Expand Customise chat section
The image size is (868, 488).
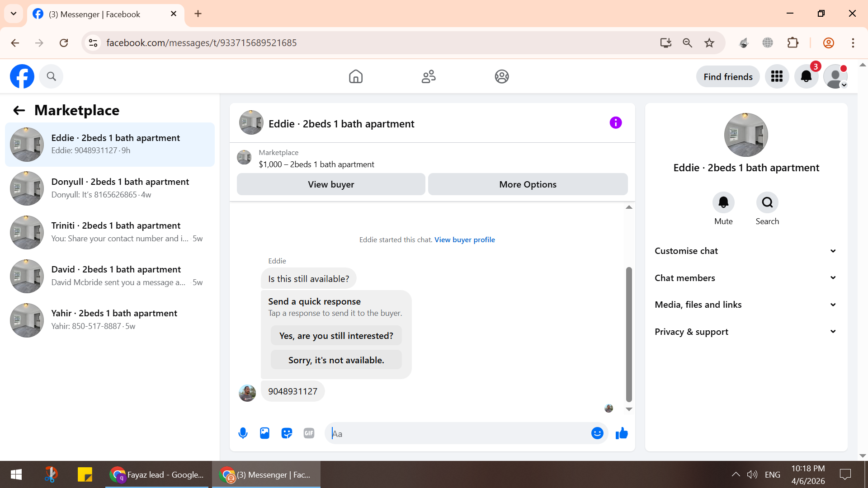pyautogui.click(x=745, y=251)
